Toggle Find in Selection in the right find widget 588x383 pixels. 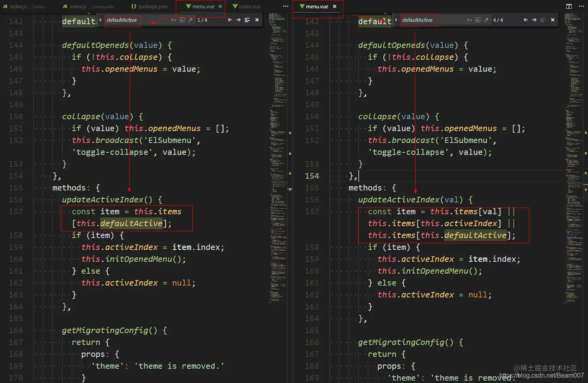click(543, 20)
